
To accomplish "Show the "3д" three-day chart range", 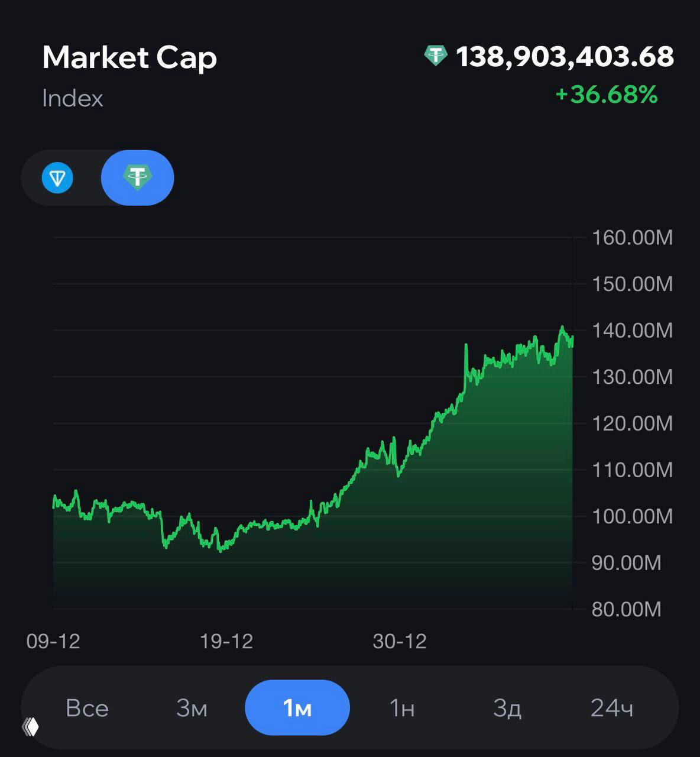I will click(507, 708).
